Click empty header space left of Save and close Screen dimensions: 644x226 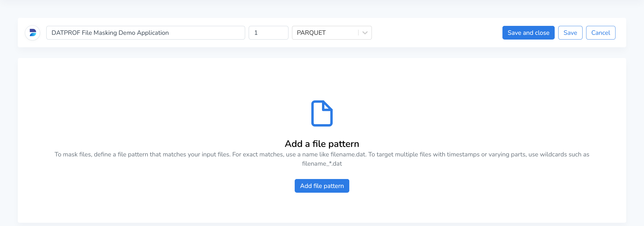click(x=436, y=33)
